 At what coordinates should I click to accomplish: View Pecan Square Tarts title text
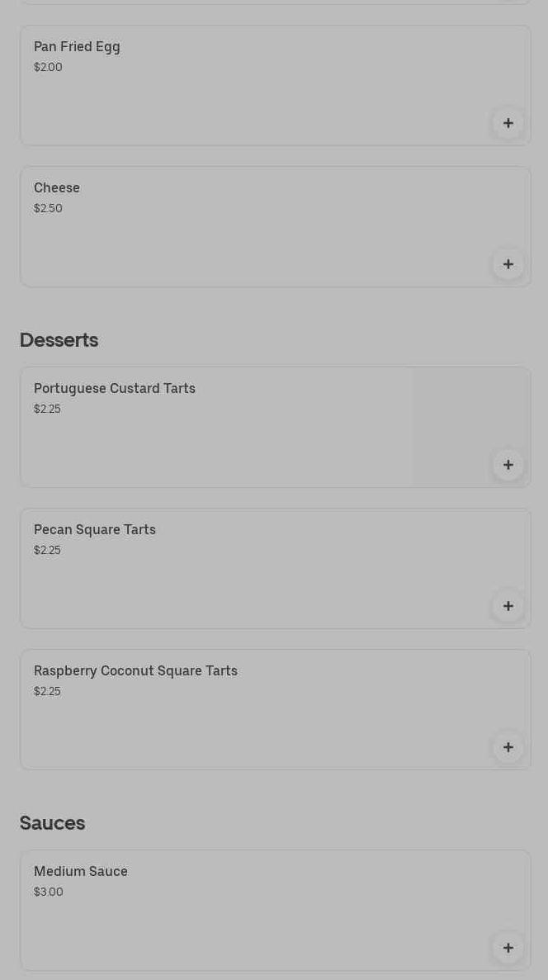tap(95, 530)
